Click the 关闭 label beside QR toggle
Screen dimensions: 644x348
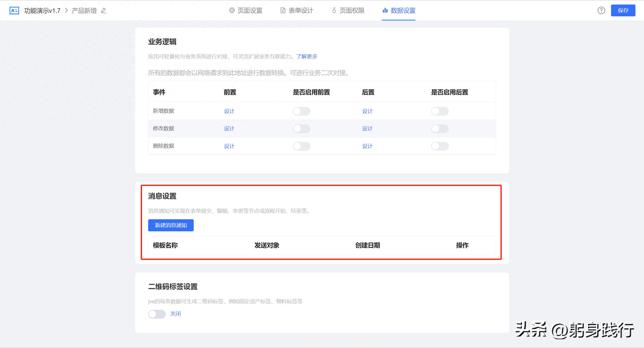[x=175, y=314]
